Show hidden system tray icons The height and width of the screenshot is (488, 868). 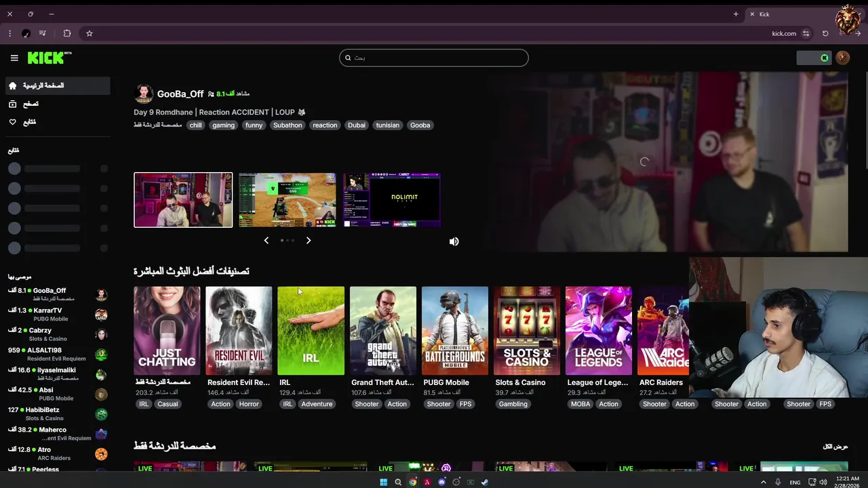click(x=763, y=482)
